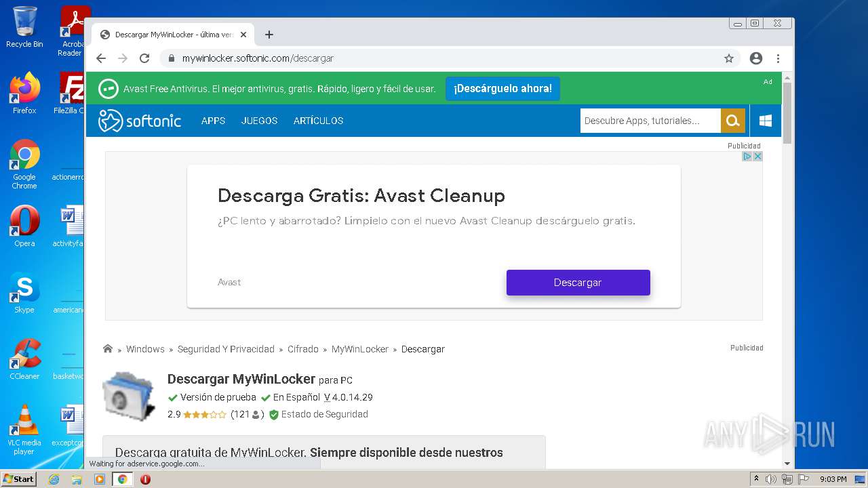Open Internet Explorer from the taskbar

[54, 479]
